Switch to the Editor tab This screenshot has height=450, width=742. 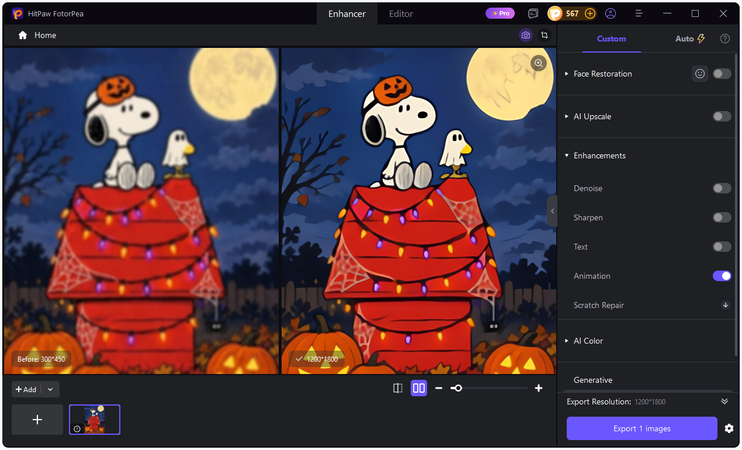401,14
